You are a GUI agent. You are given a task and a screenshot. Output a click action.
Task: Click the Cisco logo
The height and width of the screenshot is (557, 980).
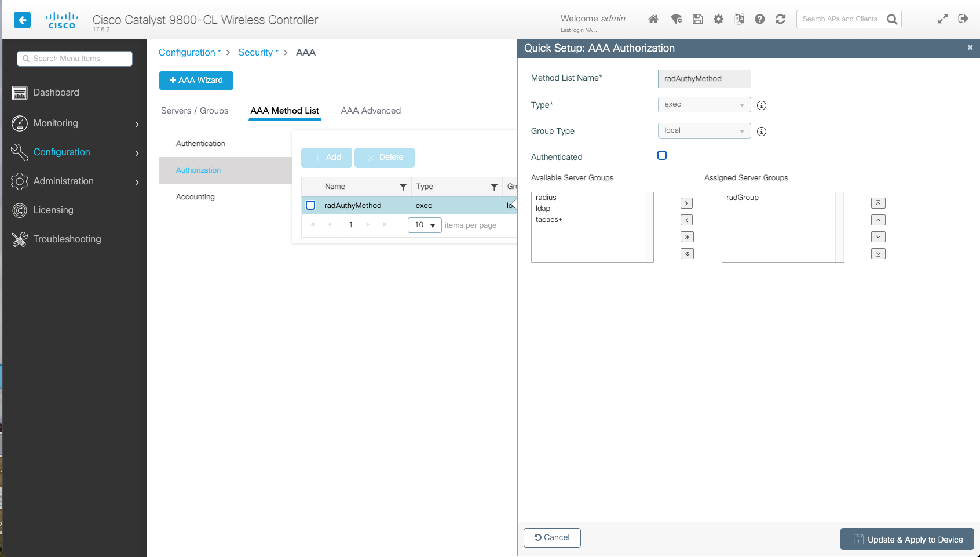[x=61, y=20]
